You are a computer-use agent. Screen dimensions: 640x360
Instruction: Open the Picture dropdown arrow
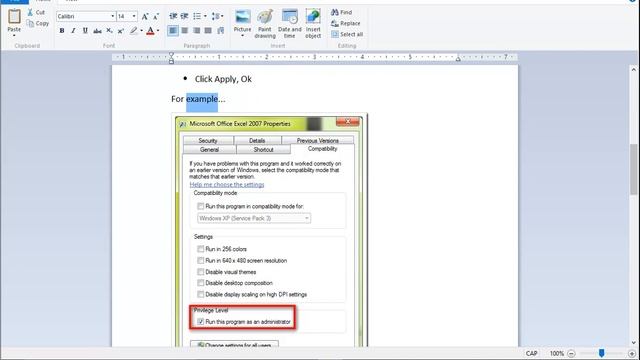242,36
